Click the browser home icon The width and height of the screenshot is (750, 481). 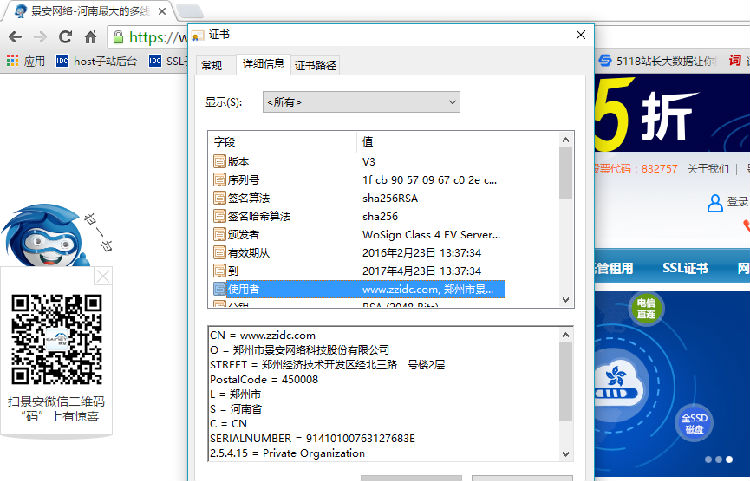(90, 37)
